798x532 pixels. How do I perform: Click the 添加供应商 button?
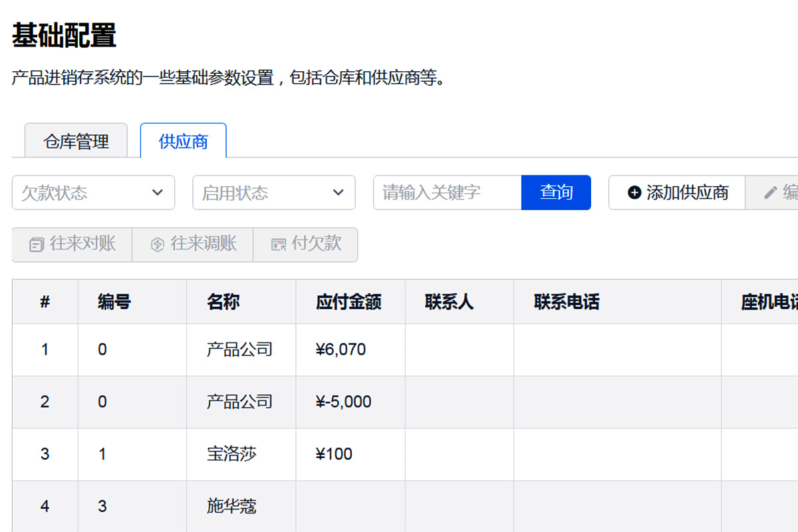pos(677,192)
